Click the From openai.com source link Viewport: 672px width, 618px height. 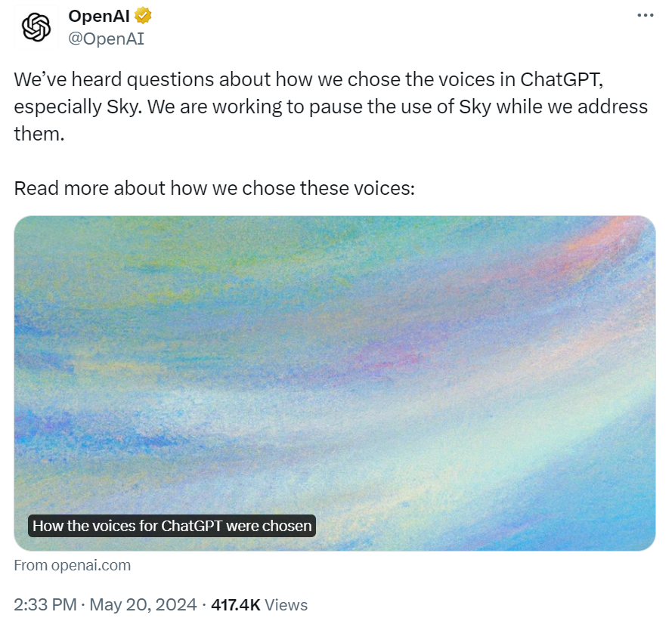(72, 564)
